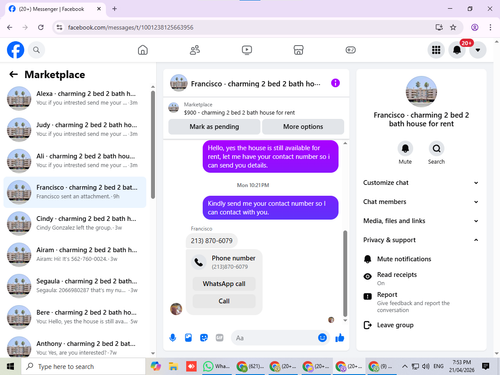Click the taskbar Type here to search box
This screenshot has height=375, width=500.
[83, 366]
